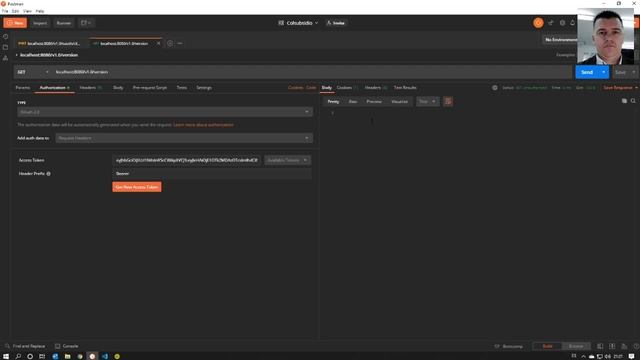Select the Authorization tab
Image resolution: width=640 pixels, height=360 pixels.
54,88
